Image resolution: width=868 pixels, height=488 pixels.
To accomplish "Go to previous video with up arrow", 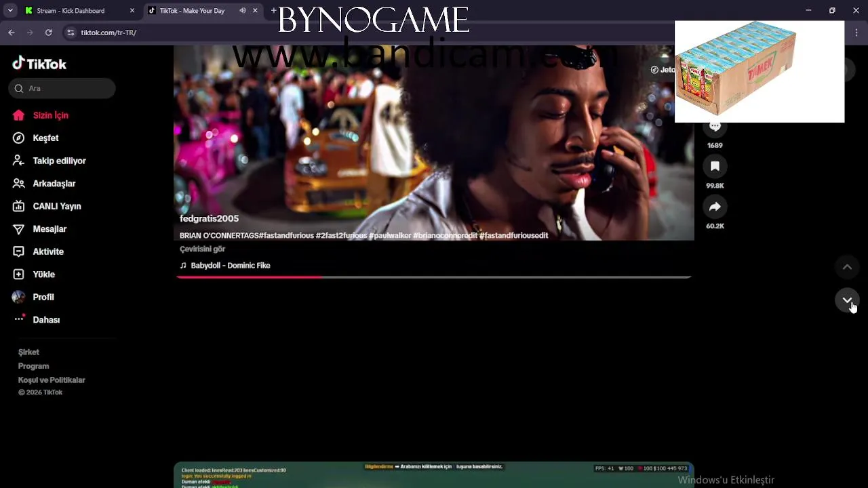I will (x=847, y=267).
